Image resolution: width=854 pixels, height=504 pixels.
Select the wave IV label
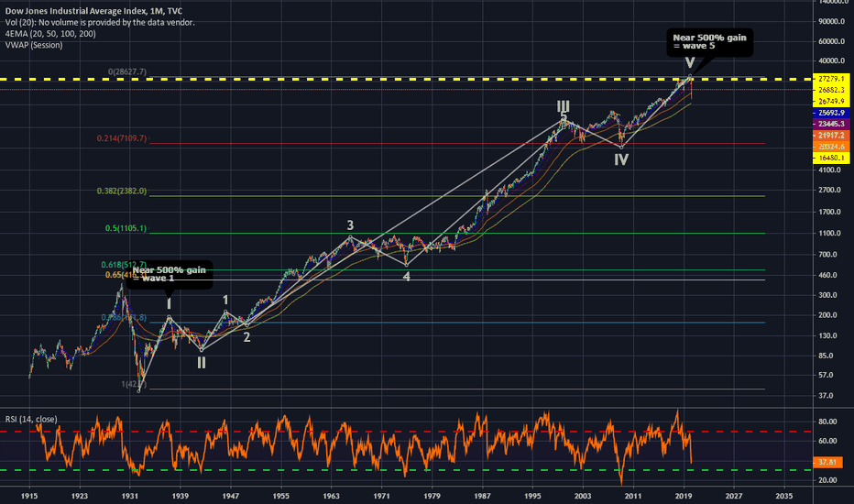click(x=621, y=159)
